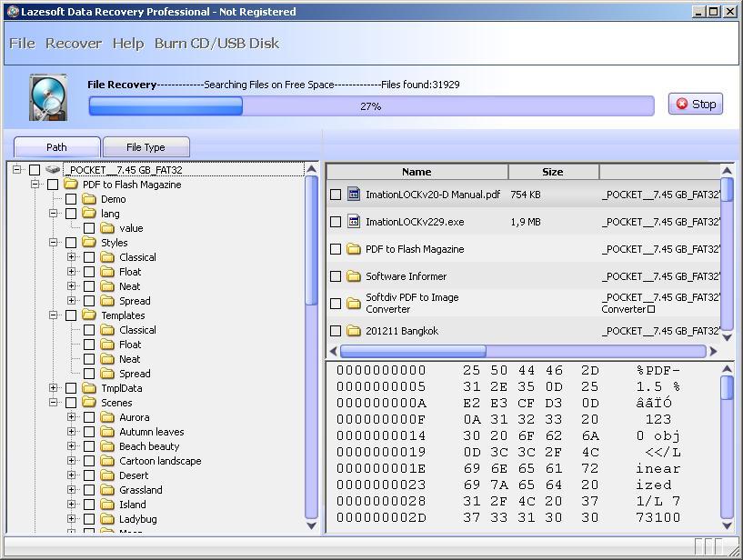This screenshot has height=560, width=743.
Task: Open the Recover menu
Action: click(73, 43)
